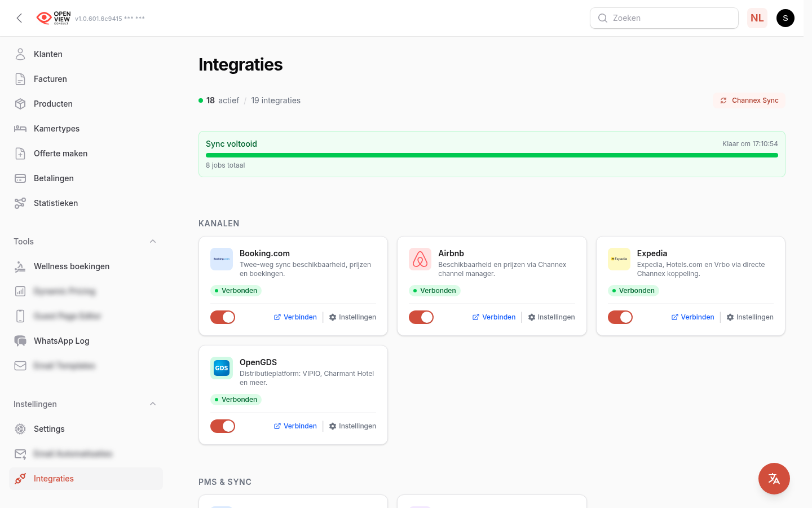This screenshot has height=508, width=812.
Task: Click the Verbonden badge on Booking.com
Action: [236, 291]
